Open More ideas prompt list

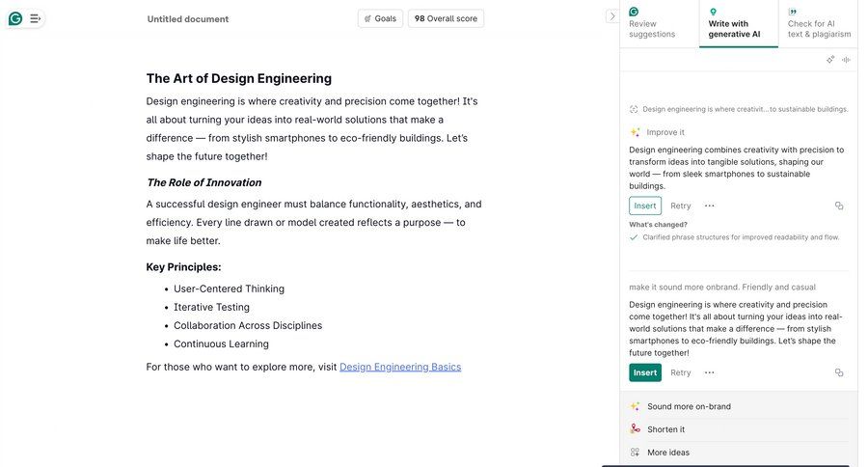[x=739, y=453]
